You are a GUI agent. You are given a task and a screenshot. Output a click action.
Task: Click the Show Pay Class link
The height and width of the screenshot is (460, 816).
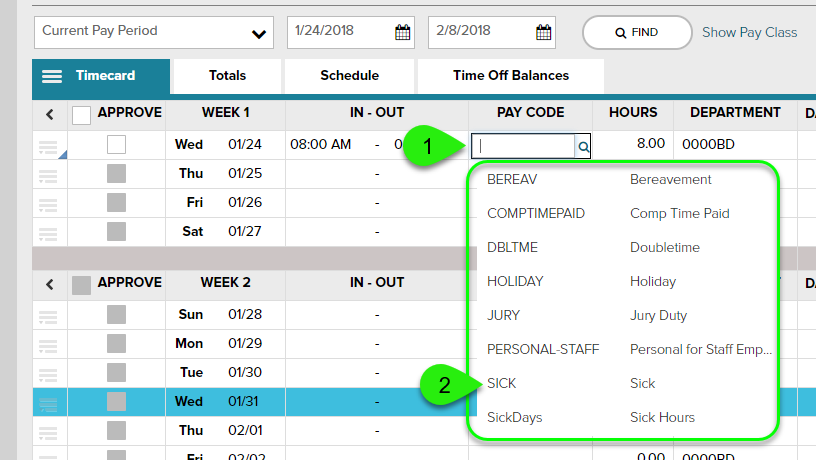(x=749, y=32)
